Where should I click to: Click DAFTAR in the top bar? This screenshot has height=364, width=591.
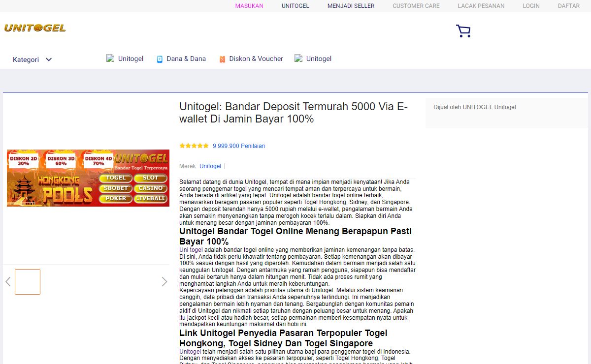(569, 6)
